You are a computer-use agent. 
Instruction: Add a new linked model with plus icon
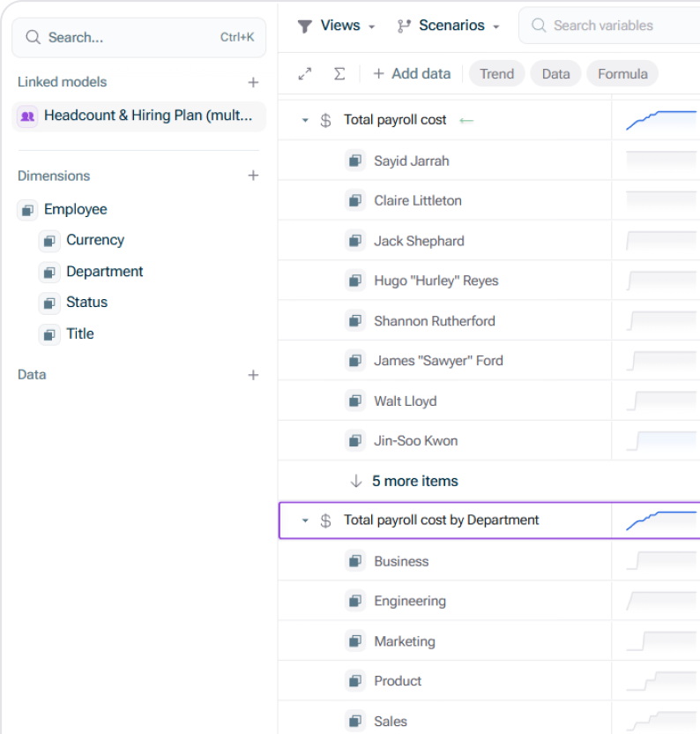pos(253,82)
